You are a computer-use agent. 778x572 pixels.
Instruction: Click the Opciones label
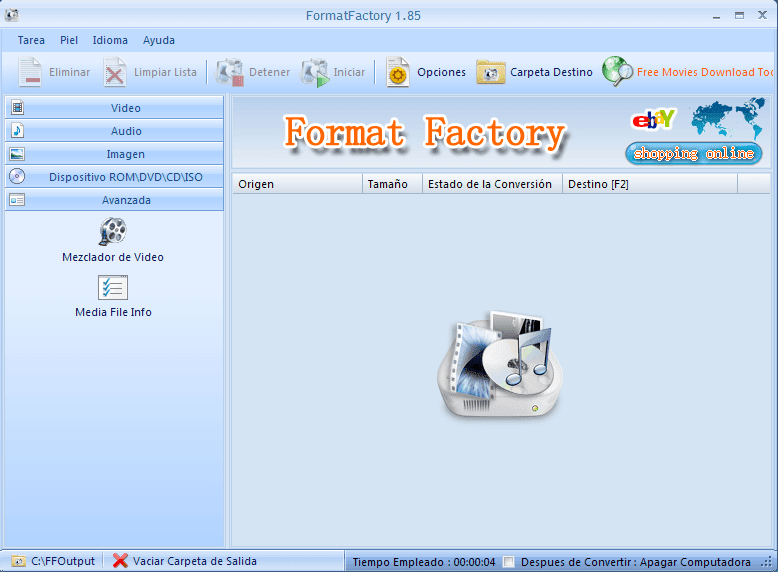point(442,72)
